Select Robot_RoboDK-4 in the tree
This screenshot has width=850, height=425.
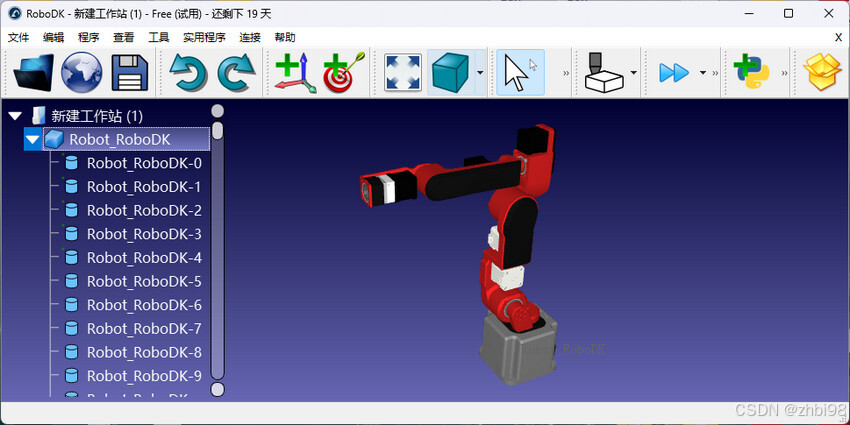click(x=144, y=257)
